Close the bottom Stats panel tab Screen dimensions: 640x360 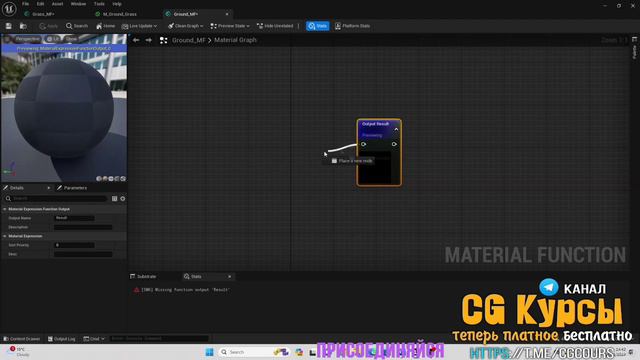coord(229,277)
